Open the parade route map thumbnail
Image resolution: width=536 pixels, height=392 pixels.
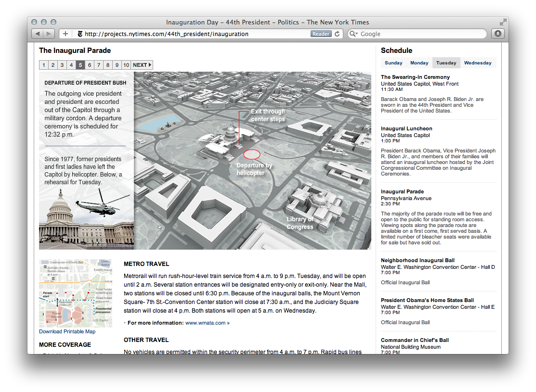pyautogui.click(x=75, y=293)
